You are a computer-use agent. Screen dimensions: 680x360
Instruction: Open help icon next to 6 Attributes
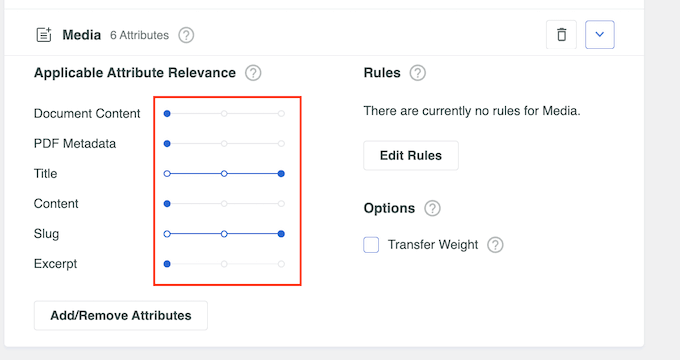tap(186, 35)
